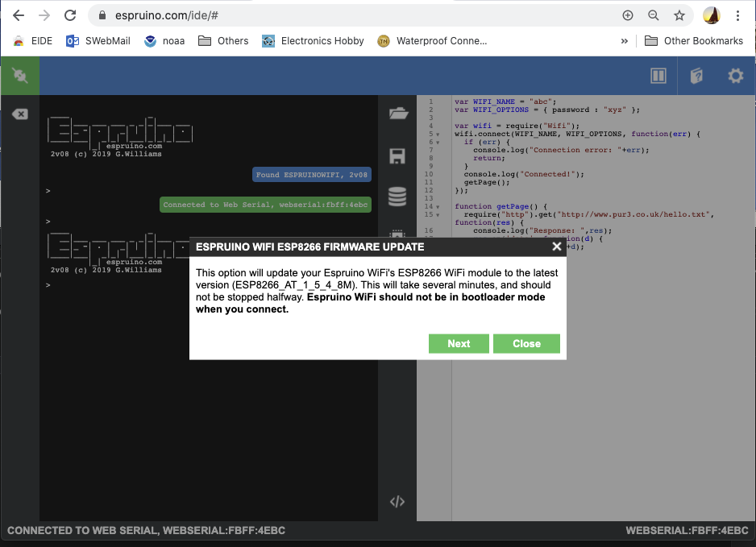Click the 'getPage();' code line 11
This screenshot has width=756, height=547.
pyautogui.click(x=487, y=182)
